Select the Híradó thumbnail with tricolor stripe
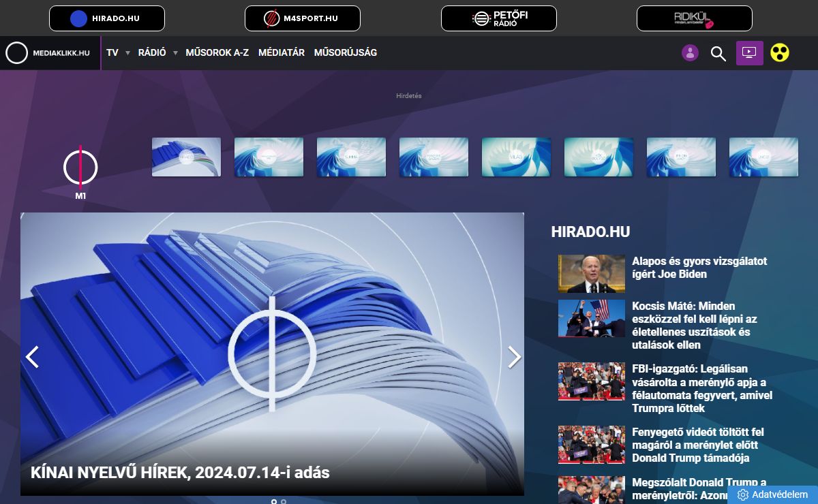Viewport: 818px width, 504px height. tap(186, 157)
